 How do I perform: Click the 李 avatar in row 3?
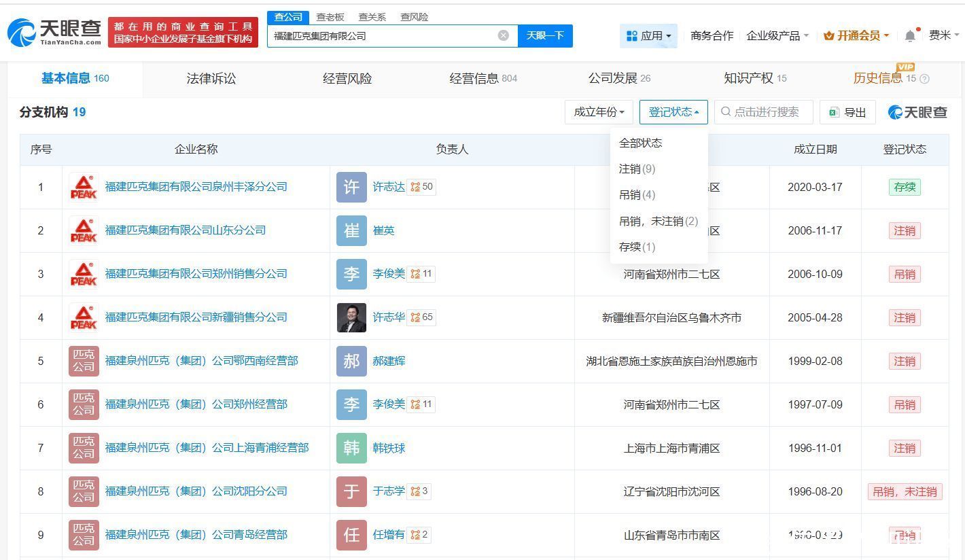click(x=351, y=274)
